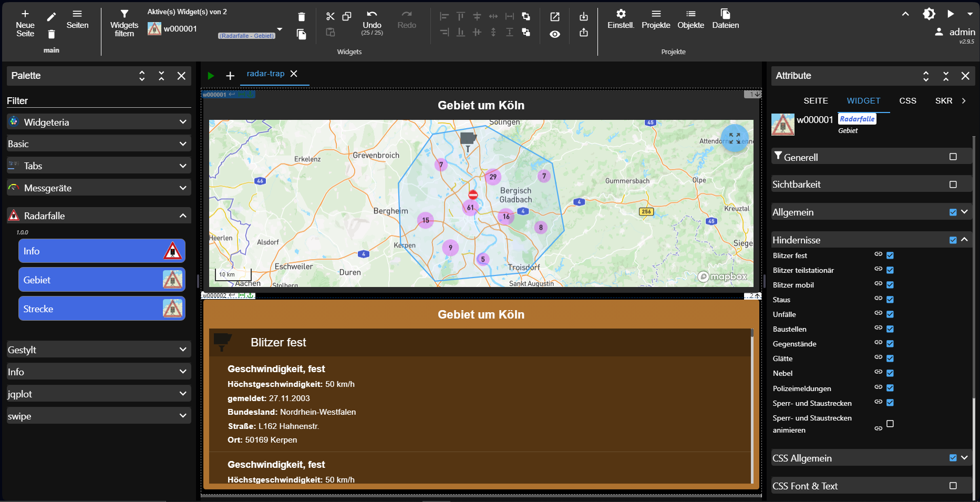Toggle the Generell section checkbox
Viewport: 980px width, 502px height.
pyautogui.click(x=953, y=157)
